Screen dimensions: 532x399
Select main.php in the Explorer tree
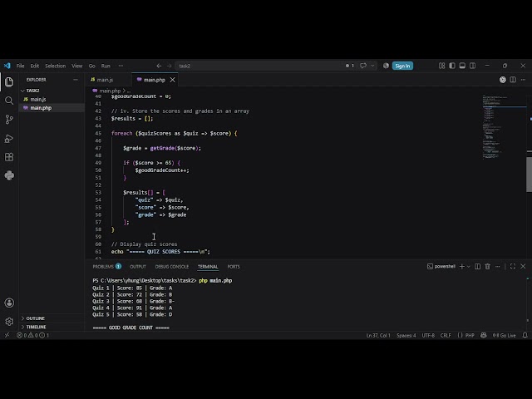(x=52, y=108)
